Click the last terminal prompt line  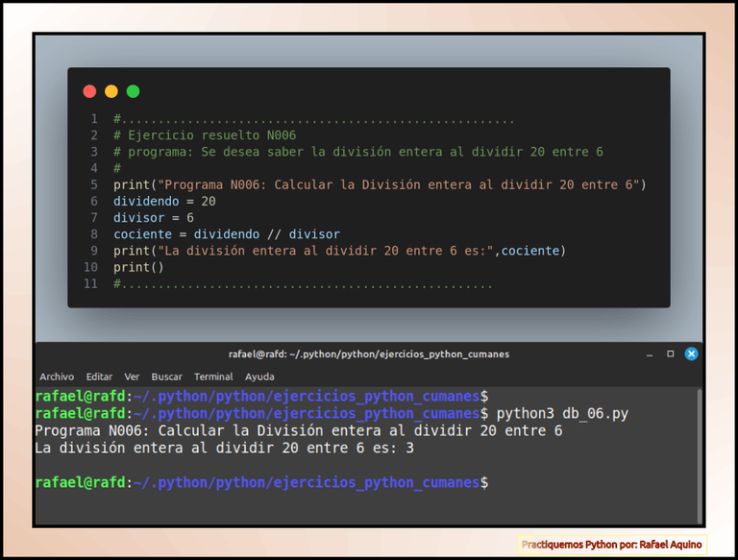coord(261,483)
